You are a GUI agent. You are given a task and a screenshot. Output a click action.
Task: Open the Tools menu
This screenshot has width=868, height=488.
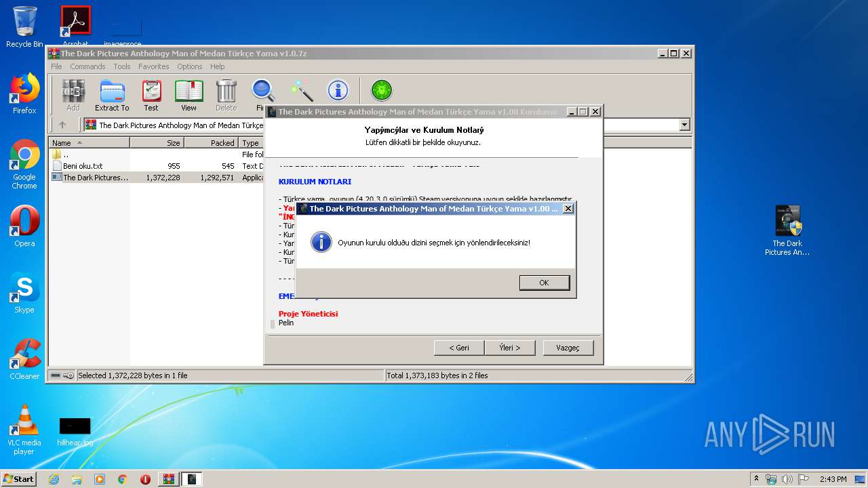122,66
